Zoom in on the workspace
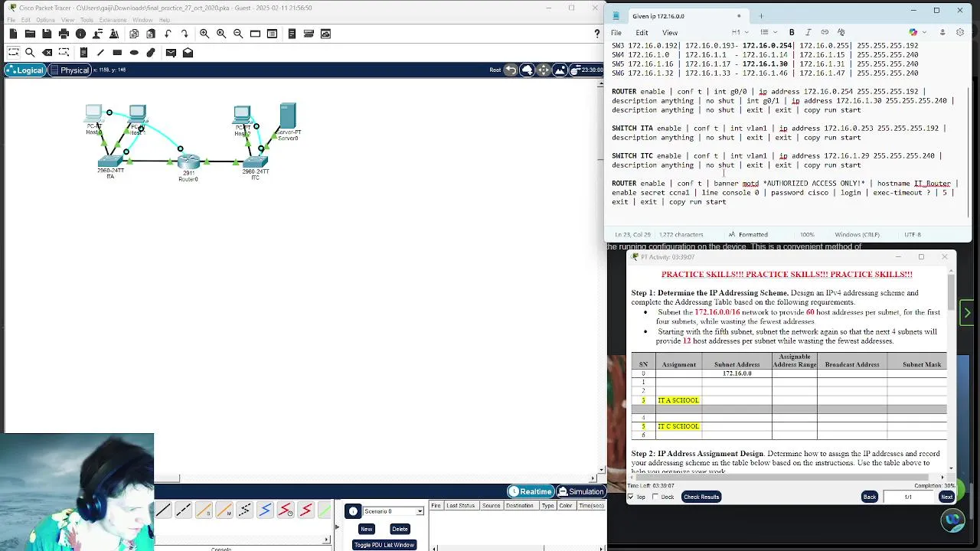This screenshot has height=551, width=980. [x=204, y=34]
